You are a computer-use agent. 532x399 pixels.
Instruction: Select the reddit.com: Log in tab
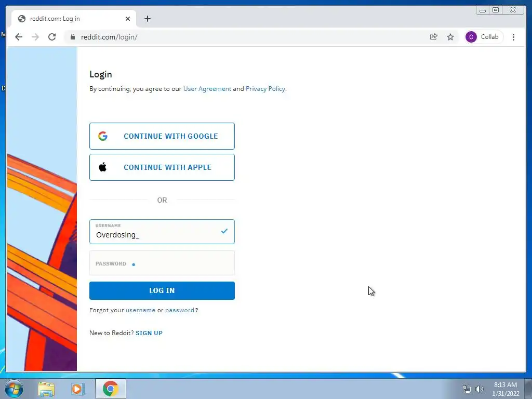74,19
